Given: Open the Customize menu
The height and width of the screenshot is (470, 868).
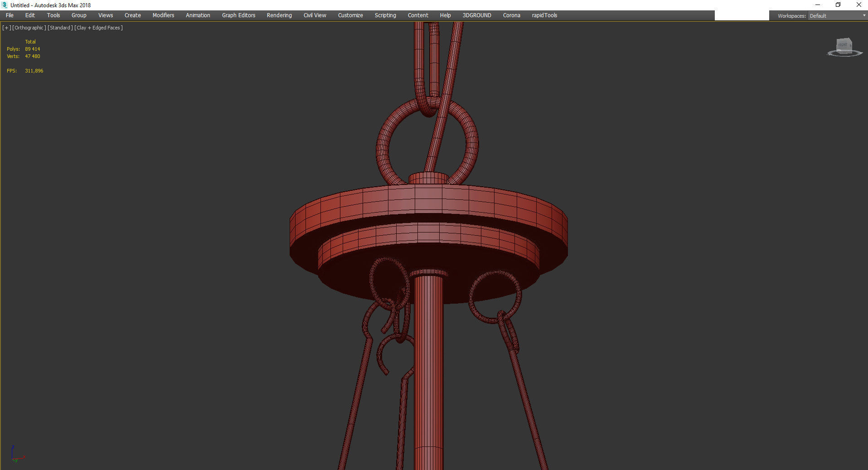Looking at the screenshot, I should (350, 15).
